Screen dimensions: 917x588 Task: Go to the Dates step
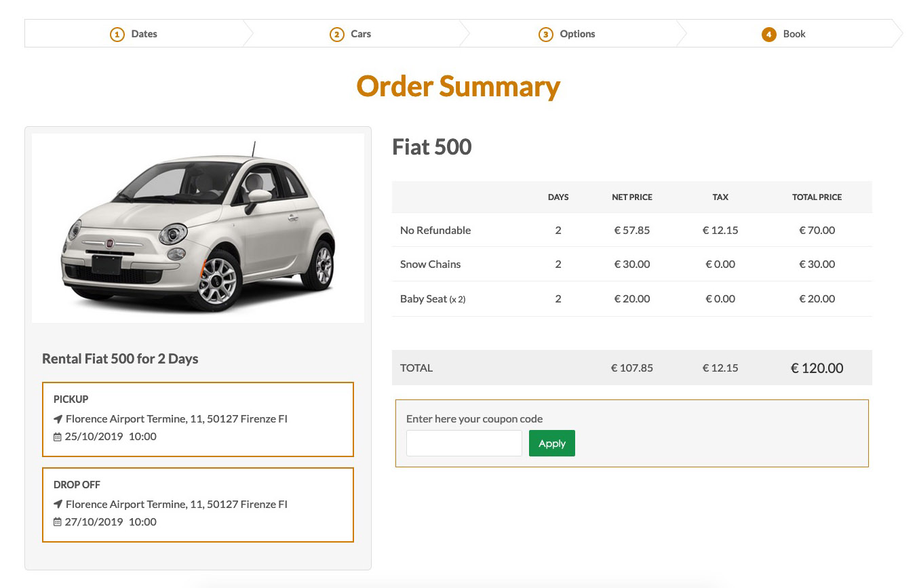click(x=134, y=34)
